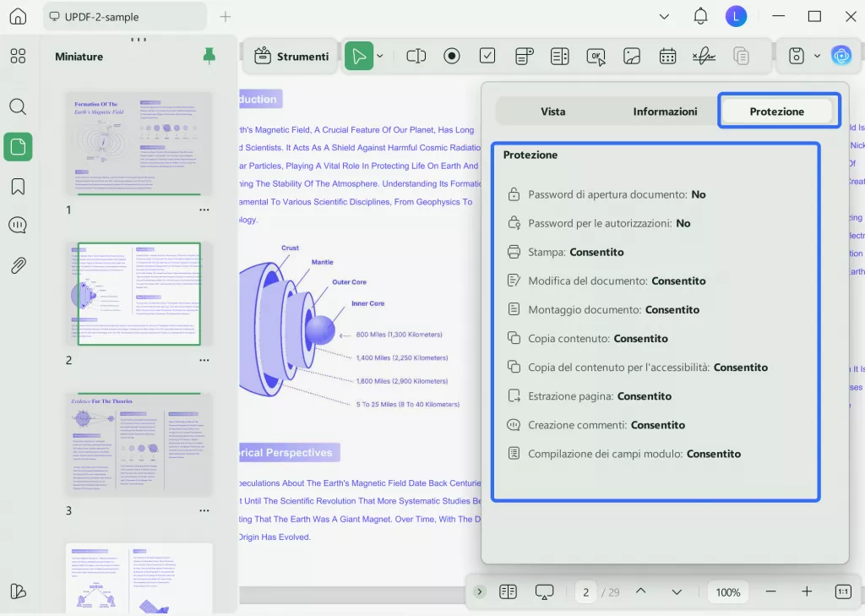Add an image field from toolbar

coord(632,57)
